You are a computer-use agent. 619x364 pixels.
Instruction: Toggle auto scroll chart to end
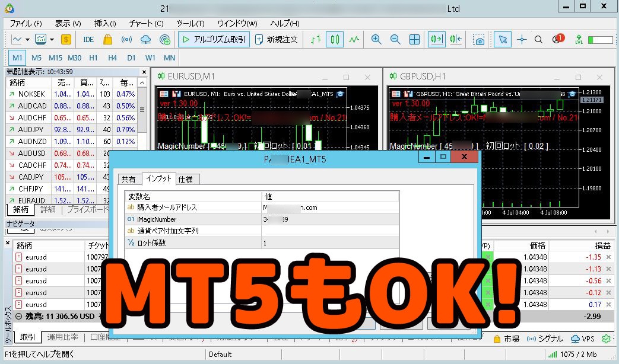coord(437,40)
